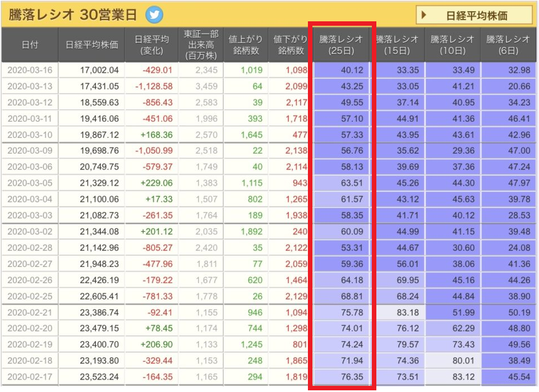Click the date cell 2020-03-03

pyautogui.click(x=30, y=215)
